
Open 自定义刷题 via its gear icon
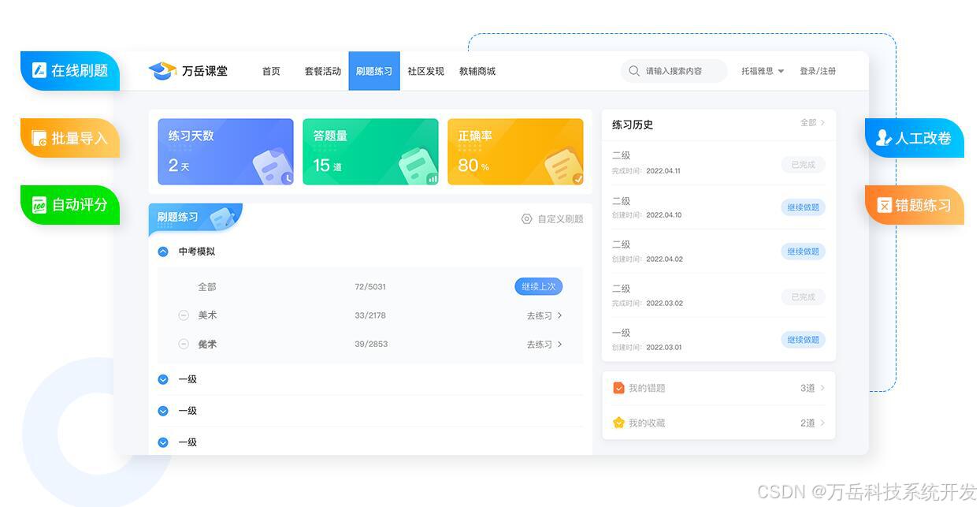[x=526, y=219]
